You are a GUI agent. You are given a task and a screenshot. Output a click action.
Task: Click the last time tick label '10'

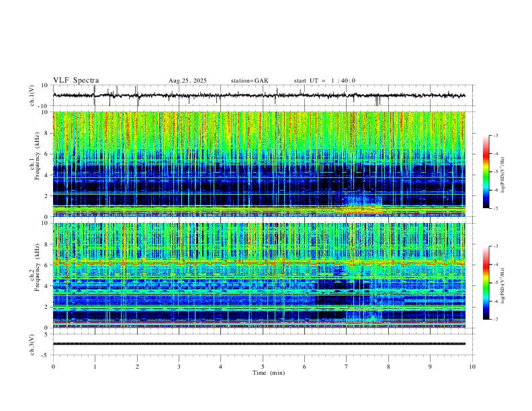tap(472, 367)
